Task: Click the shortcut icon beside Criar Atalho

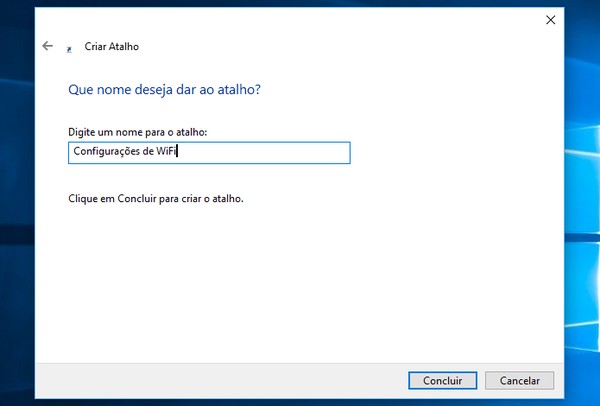Action: coord(68,47)
